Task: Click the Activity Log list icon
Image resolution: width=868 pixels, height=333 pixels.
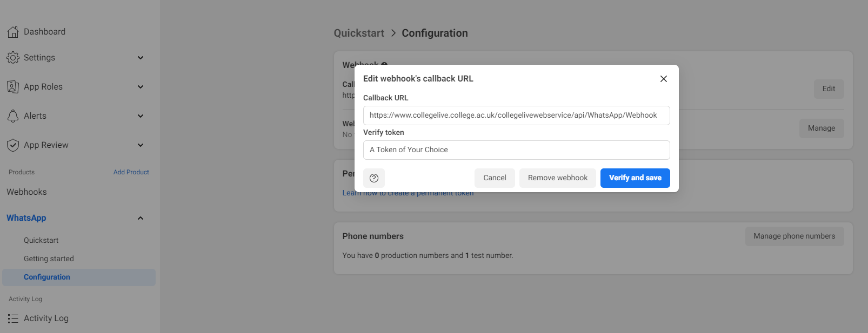Action: coord(13,318)
